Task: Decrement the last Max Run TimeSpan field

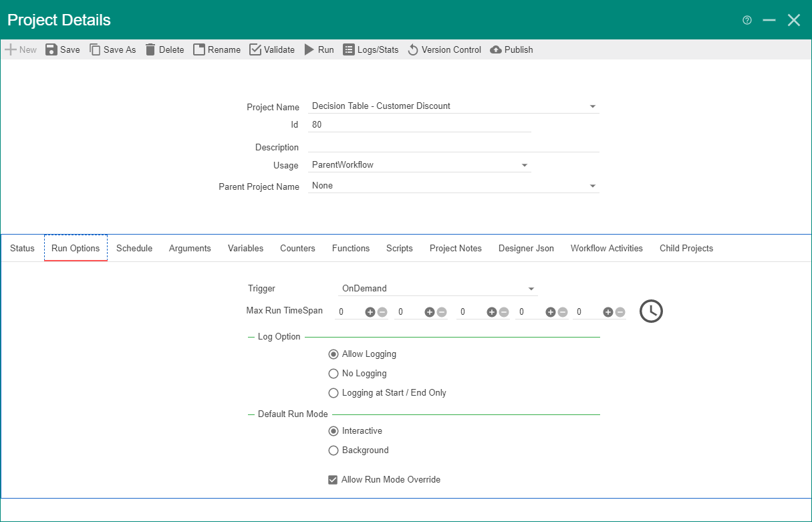Action: coord(620,311)
